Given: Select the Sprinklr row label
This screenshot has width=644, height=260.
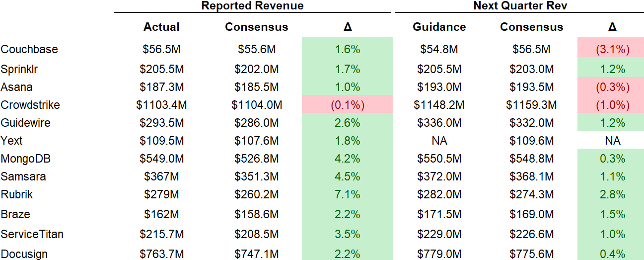Looking at the screenshot, I should click(19, 69).
